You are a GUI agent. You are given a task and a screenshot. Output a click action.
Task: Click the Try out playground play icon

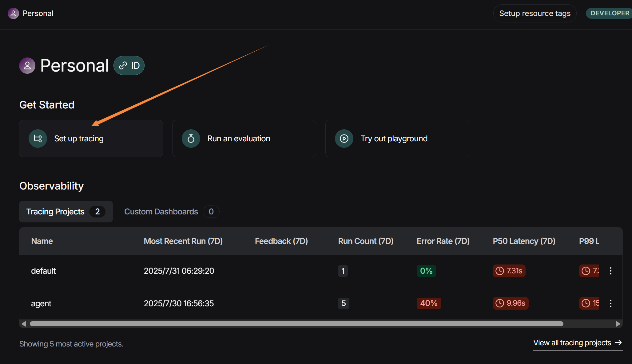pyautogui.click(x=344, y=139)
